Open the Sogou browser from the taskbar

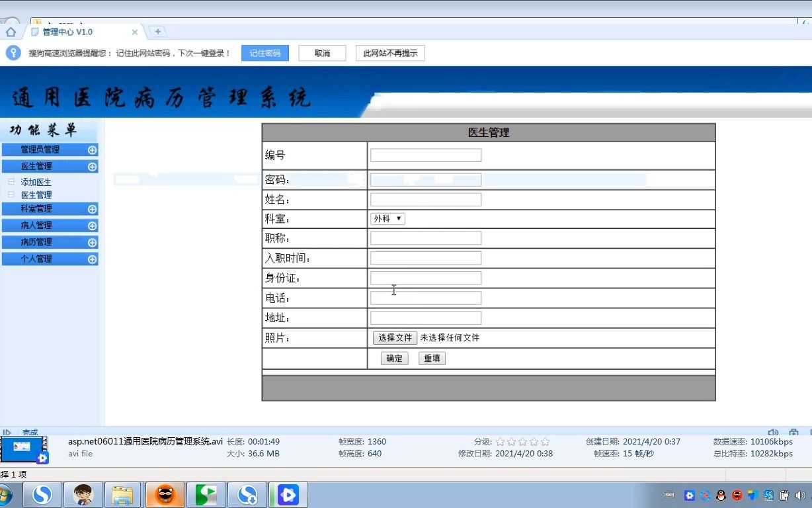(41, 495)
